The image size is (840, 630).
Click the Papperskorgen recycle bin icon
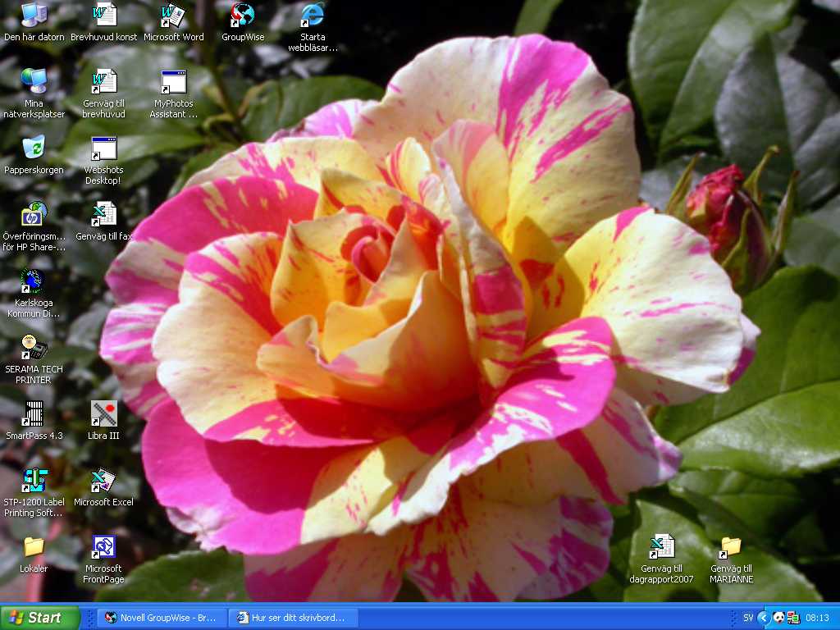[x=34, y=148]
